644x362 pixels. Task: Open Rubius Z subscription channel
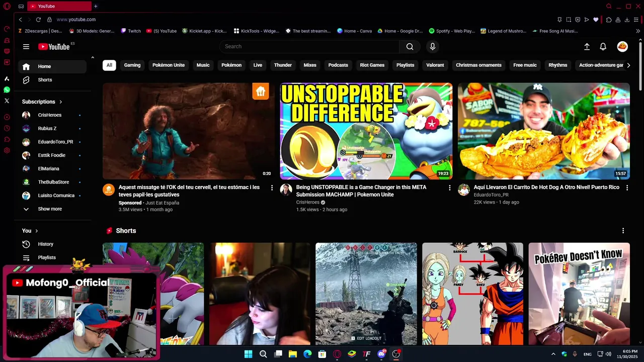click(52, 129)
